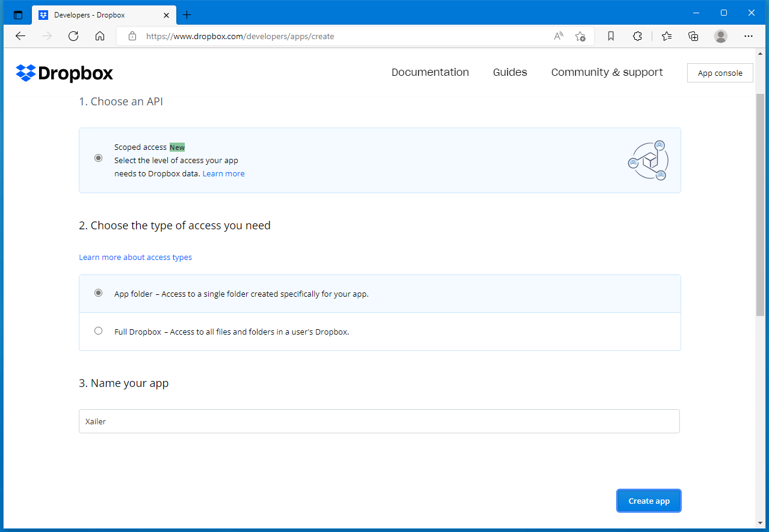Open the tab actions menu icon
The image size is (769, 532).
tap(18, 14)
